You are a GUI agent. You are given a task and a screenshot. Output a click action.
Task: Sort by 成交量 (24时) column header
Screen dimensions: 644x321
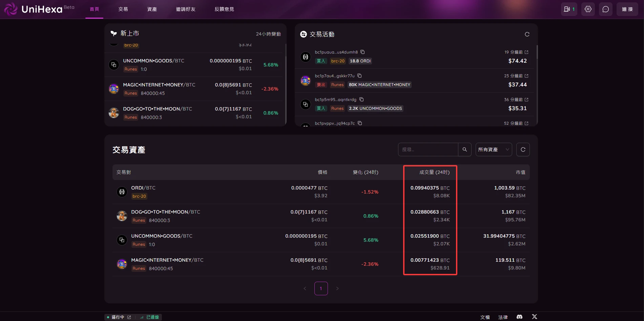[x=434, y=172]
